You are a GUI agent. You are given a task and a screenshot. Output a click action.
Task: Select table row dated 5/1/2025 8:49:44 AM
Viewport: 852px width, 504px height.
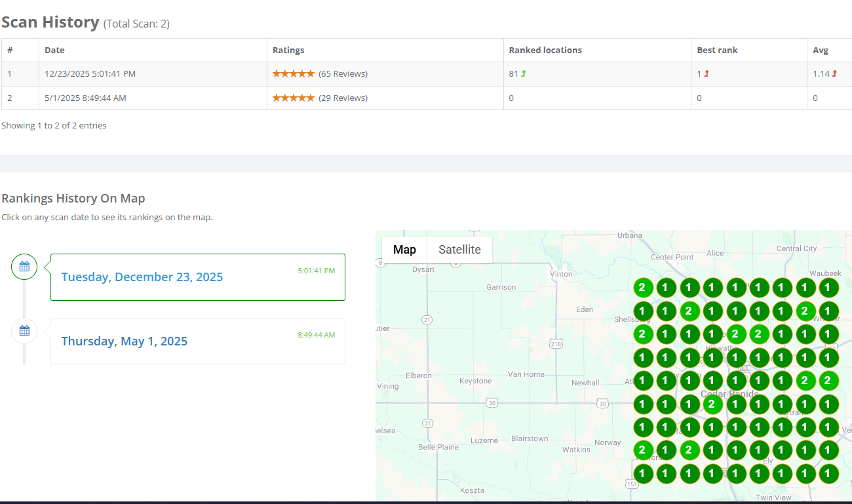pyautogui.click(x=85, y=98)
